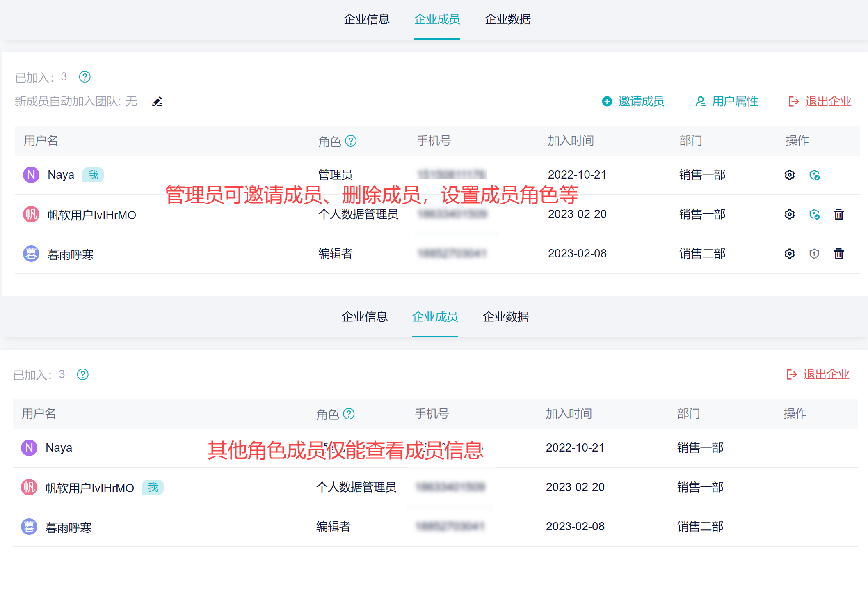Image resolution: width=868 pixels, height=612 pixels.
Task: Click help icon beside 角色 header in the top table
Action: 351,141
